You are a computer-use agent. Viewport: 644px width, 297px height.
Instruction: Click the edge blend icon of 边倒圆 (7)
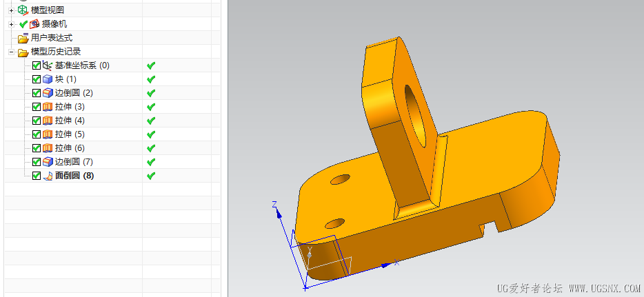(48, 162)
